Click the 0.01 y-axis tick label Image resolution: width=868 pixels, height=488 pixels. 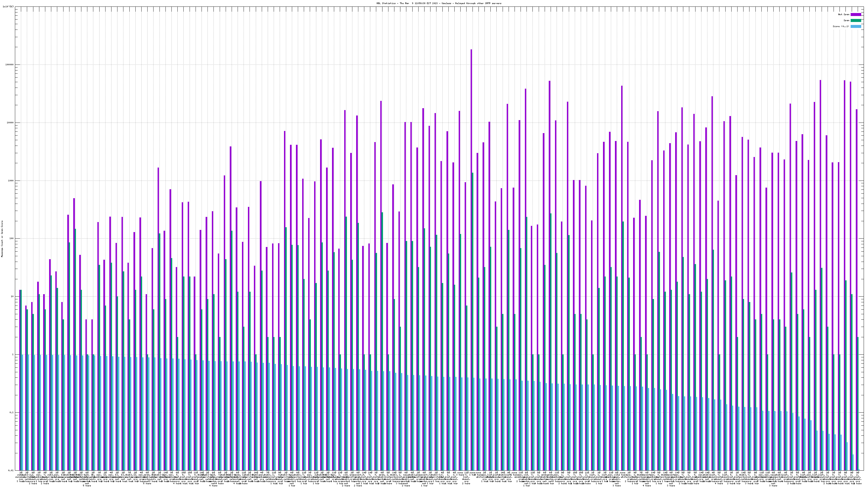point(11,470)
